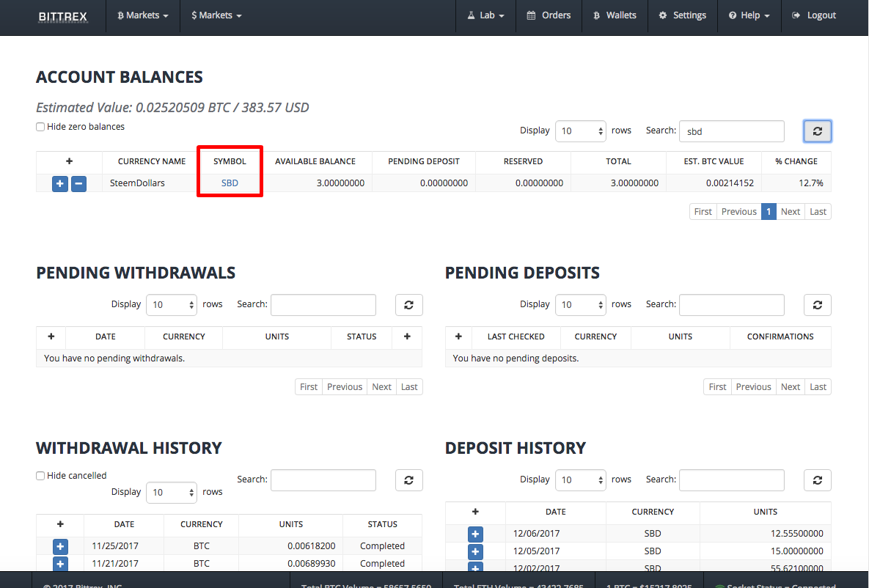Refresh the Pending Deposits table

tap(818, 305)
